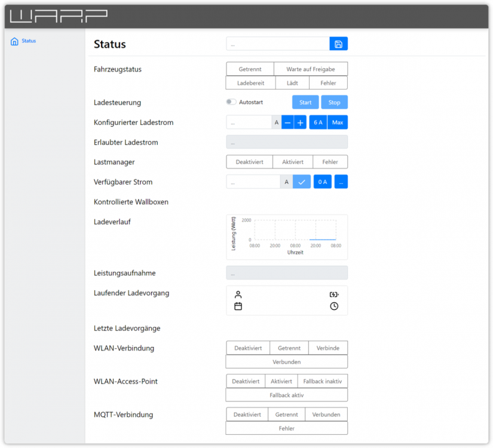Click the home icon in sidebar
Screen dimensions: 493x448
click(x=14, y=41)
